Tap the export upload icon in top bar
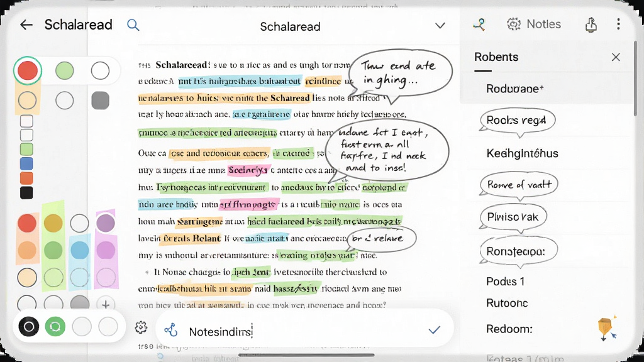The width and height of the screenshot is (644, 362). coord(591,25)
